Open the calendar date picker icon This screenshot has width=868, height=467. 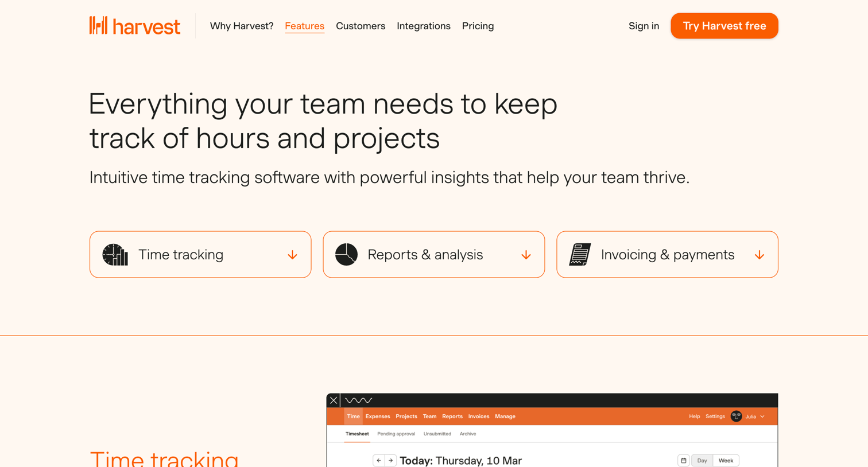coord(684,461)
